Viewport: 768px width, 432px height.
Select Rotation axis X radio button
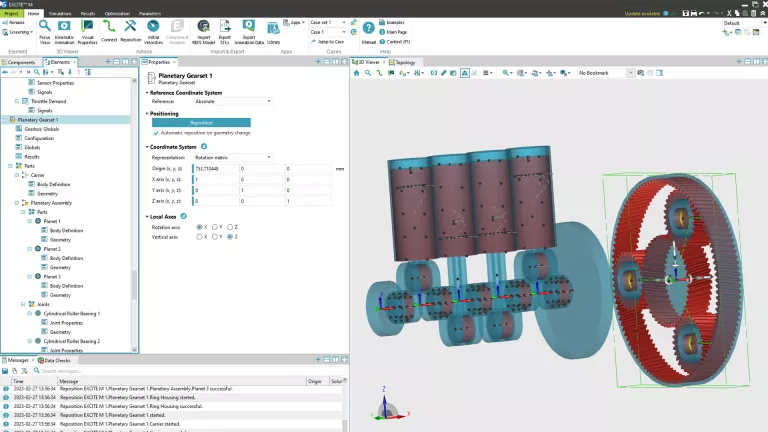pos(199,227)
